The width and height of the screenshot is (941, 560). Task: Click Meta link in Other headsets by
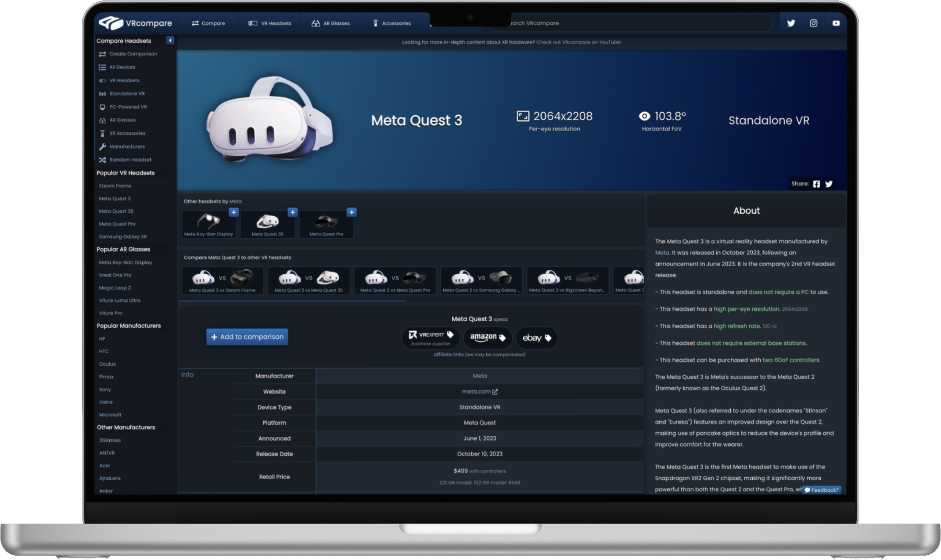point(235,201)
